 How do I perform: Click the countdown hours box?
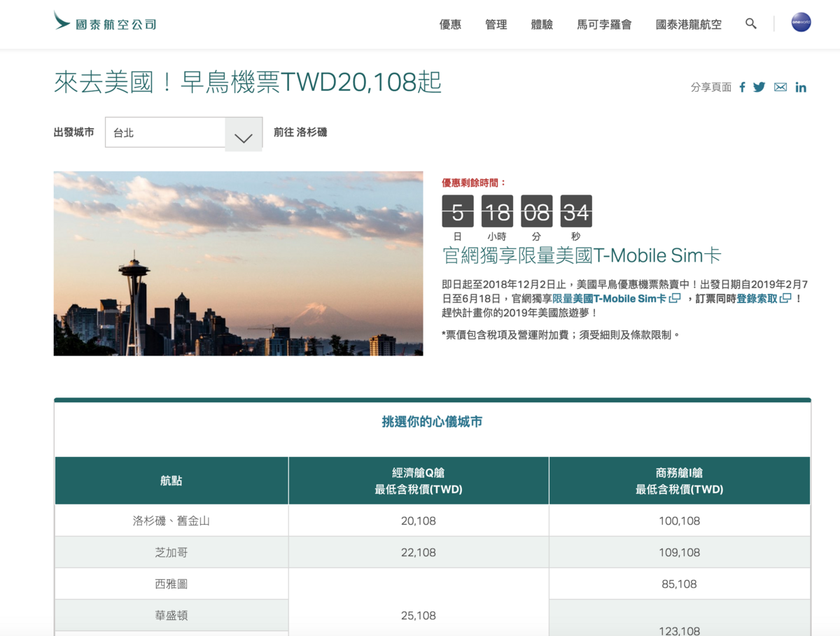497,211
